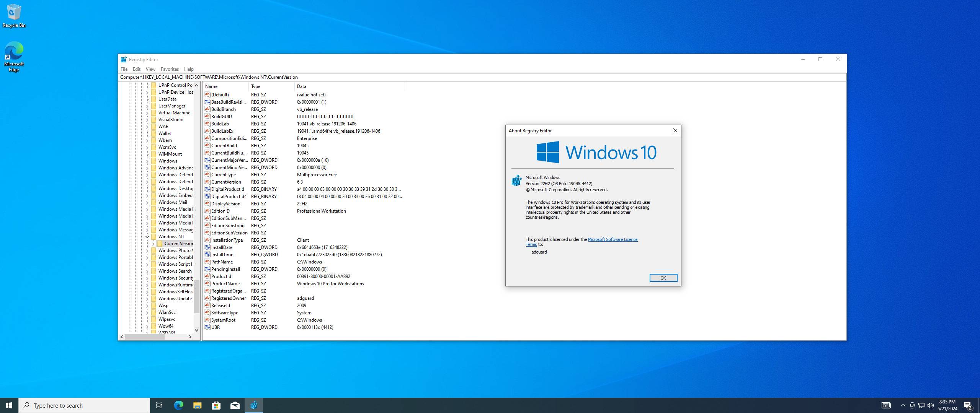Collapse the Windows NT tree node

tap(147, 237)
